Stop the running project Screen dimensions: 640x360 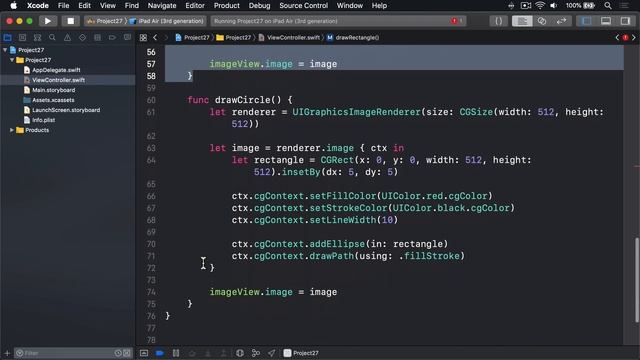point(71,21)
